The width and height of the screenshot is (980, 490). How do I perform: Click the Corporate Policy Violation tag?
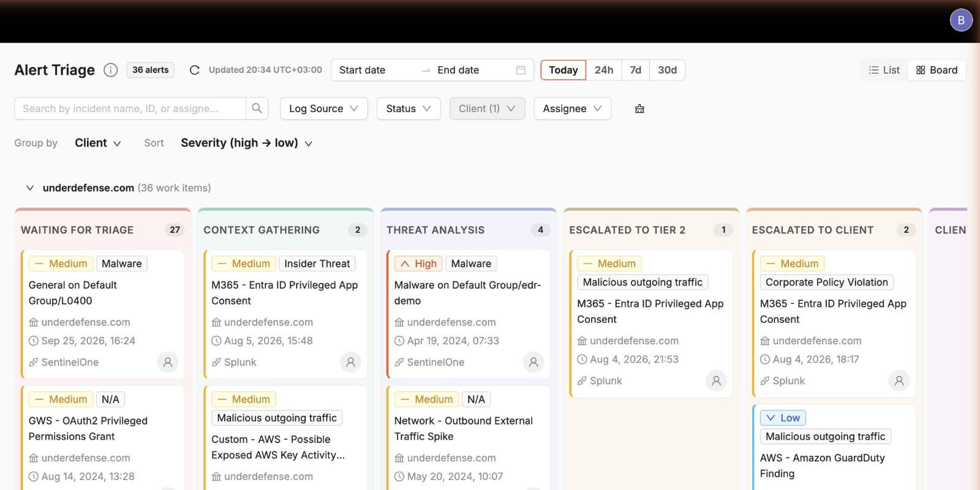pos(827,282)
